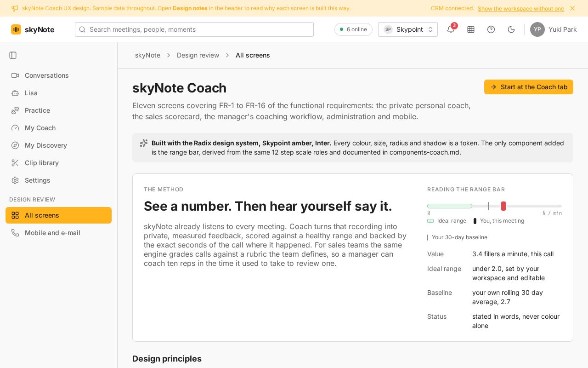Open Conversations in the sidebar

(58, 75)
